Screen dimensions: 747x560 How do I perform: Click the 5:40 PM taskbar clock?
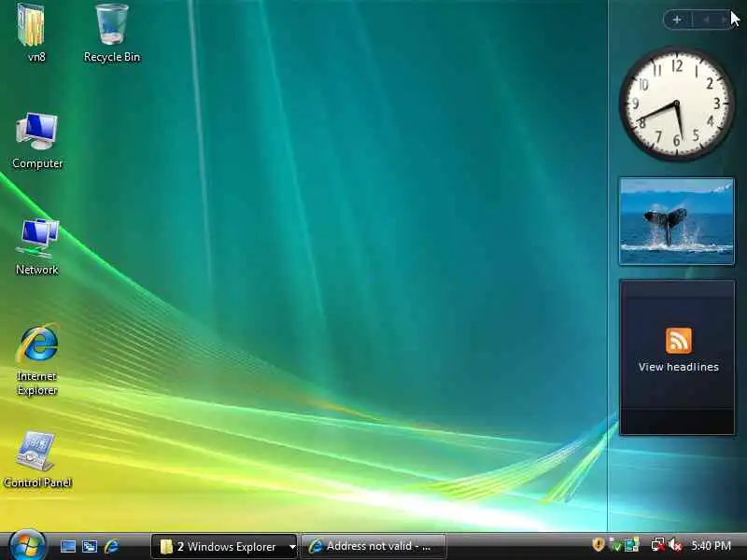tap(712, 546)
